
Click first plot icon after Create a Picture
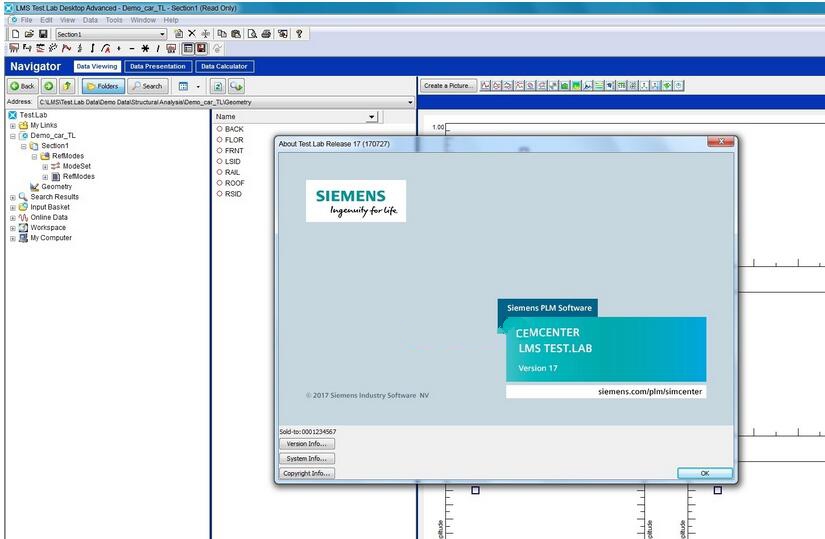click(x=485, y=85)
